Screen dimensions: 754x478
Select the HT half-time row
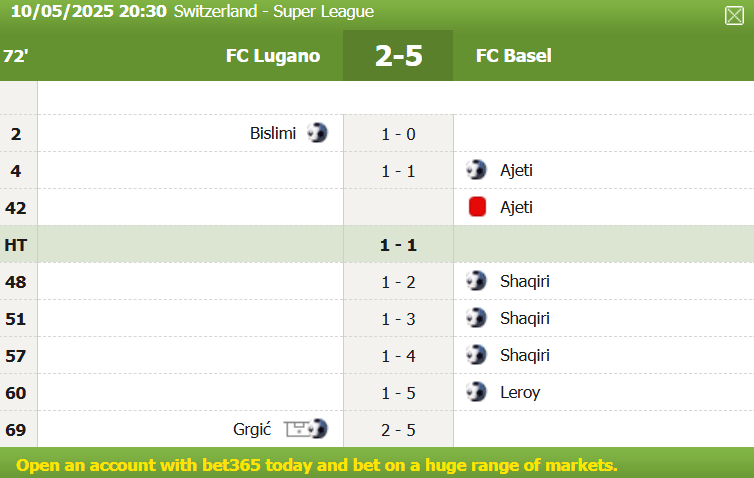(377, 244)
